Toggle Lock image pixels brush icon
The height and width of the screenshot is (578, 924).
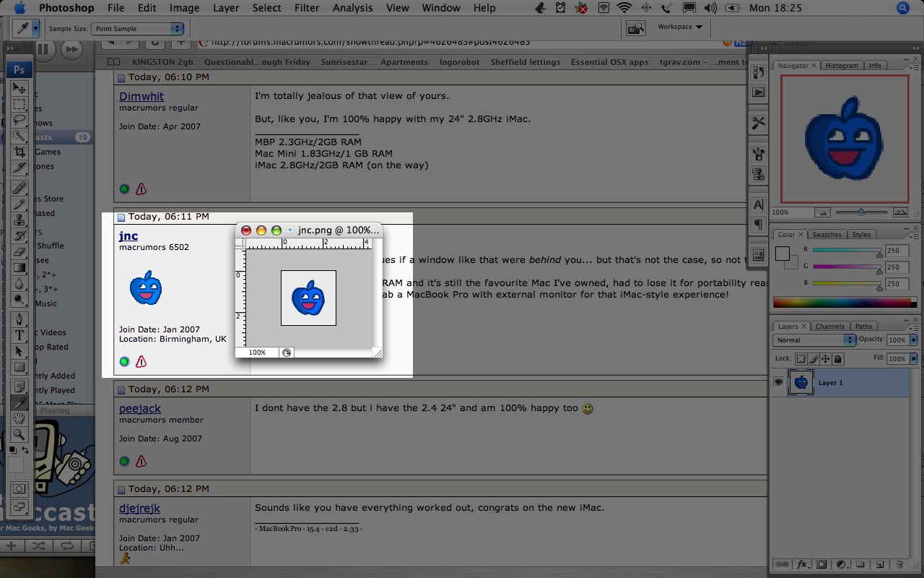(x=814, y=358)
